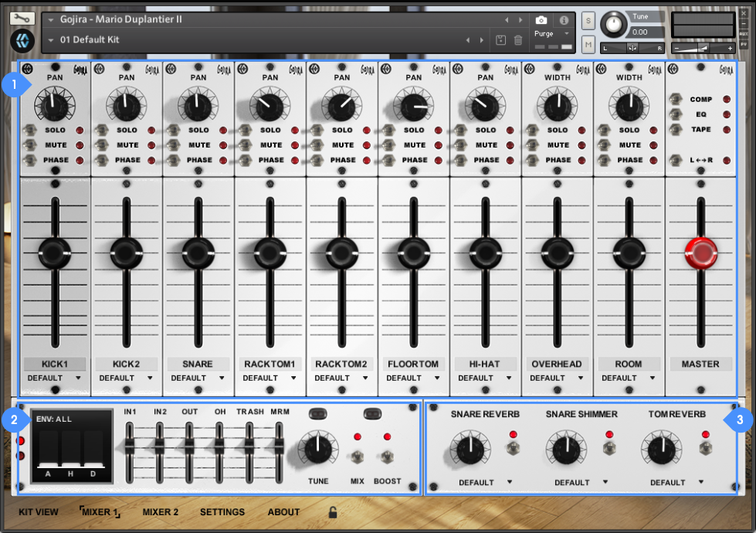Toggle the SOLO switch on KICK1 channel

click(29, 131)
